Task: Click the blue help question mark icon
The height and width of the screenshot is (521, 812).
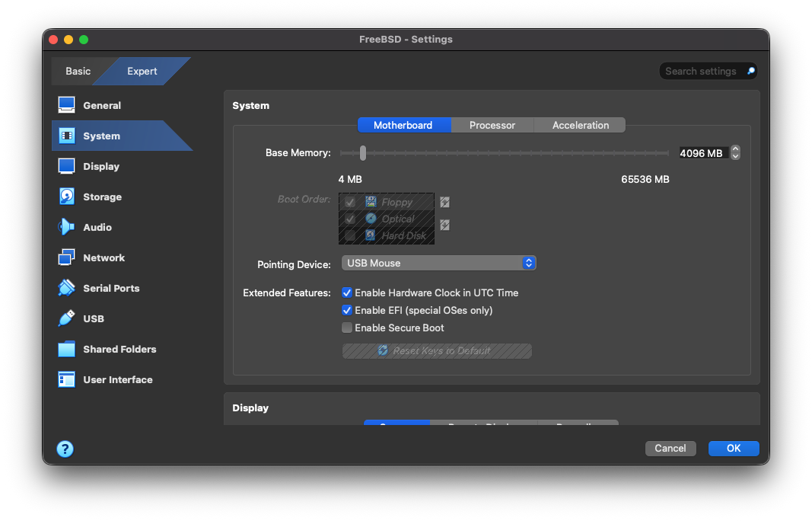Action: click(65, 449)
